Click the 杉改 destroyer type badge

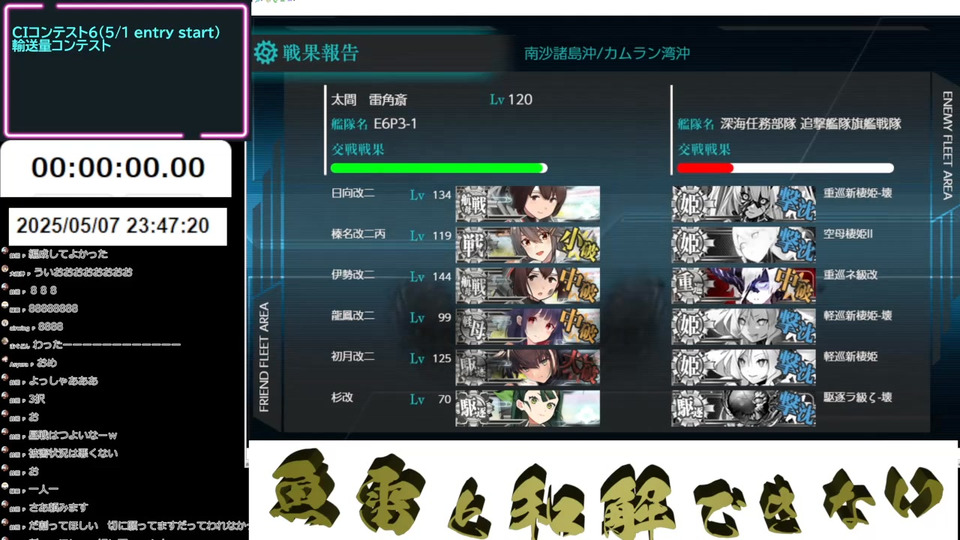[x=473, y=408]
